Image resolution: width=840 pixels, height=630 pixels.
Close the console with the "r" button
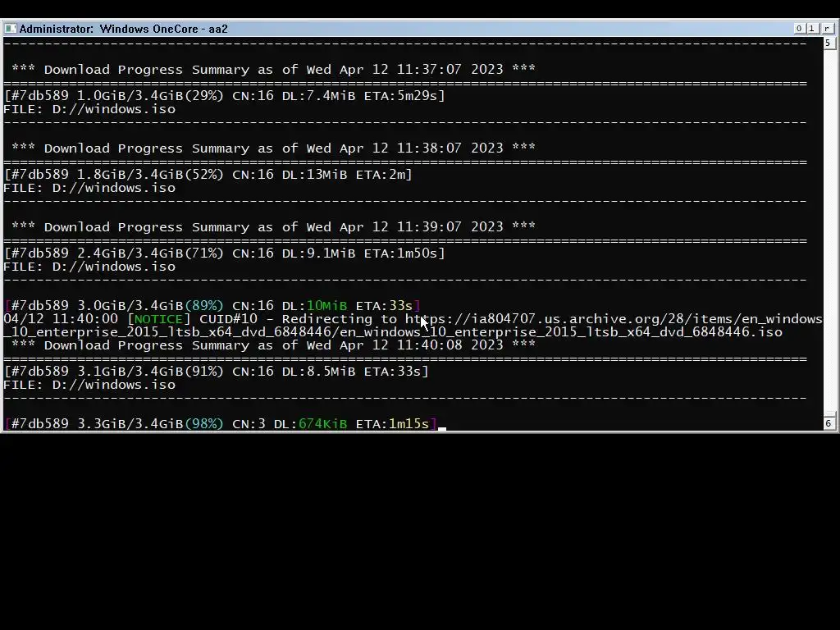click(x=827, y=29)
